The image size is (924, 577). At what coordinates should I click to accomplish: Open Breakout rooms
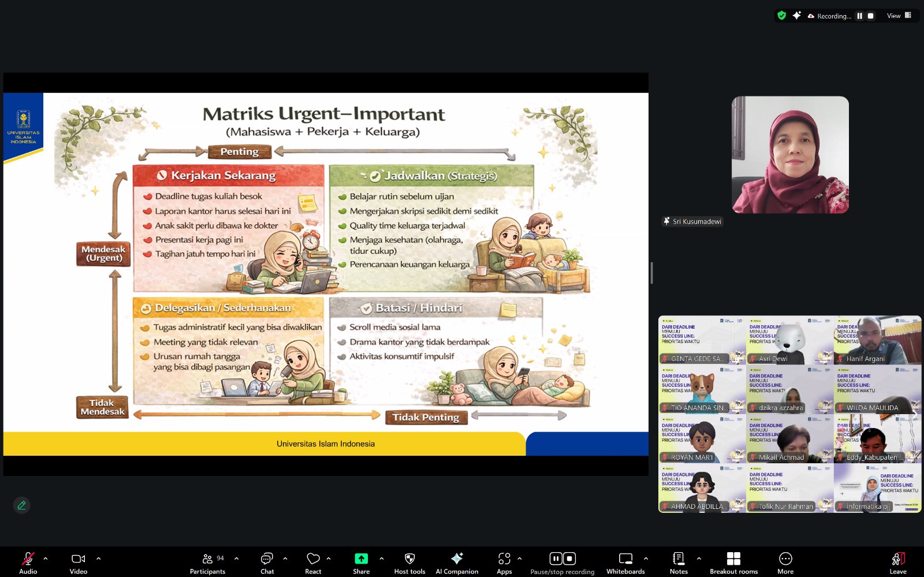(x=733, y=563)
